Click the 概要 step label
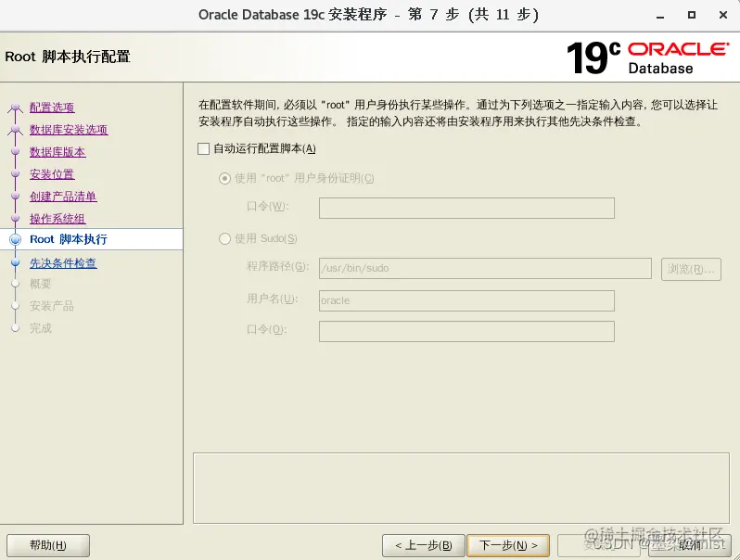The height and width of the screenshot is (560, 740). (x=40, y=284)
